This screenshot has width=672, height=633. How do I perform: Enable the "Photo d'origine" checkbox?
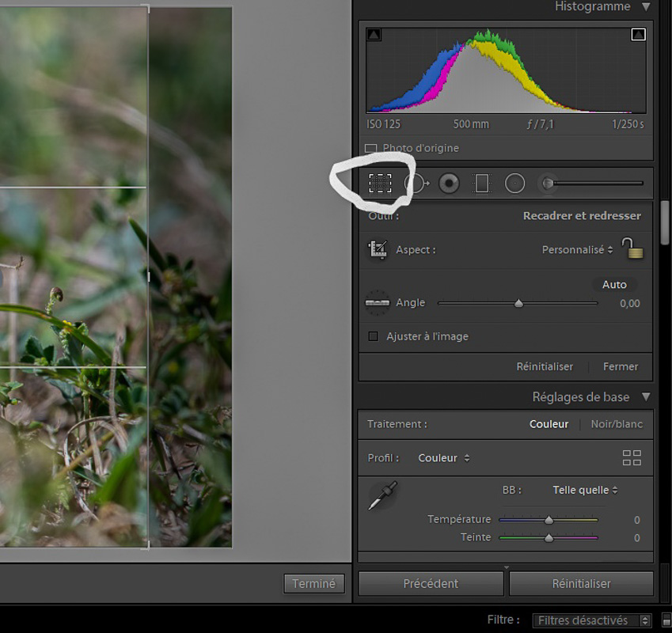pyautogui.click(x=371, y=148)
